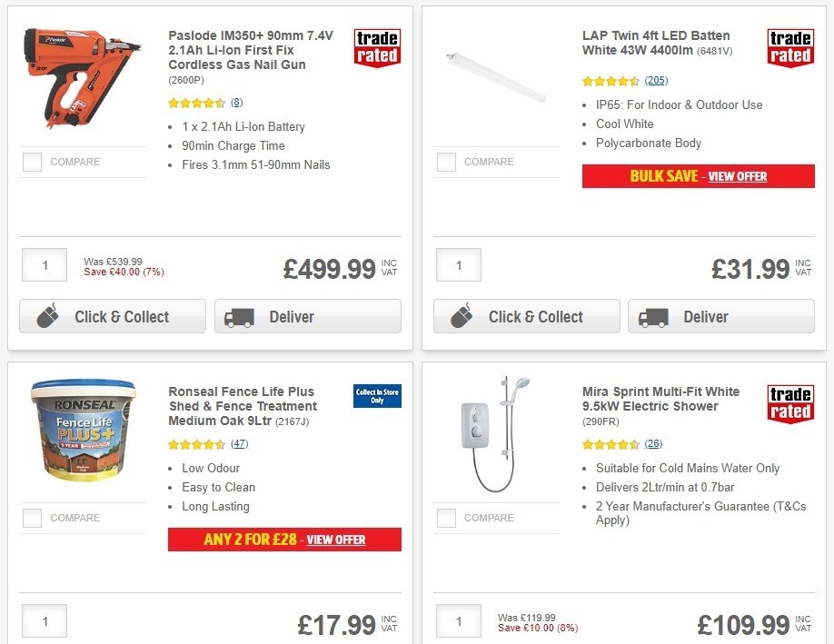Click quantity input field for Mira shower
This screenshot has height=644, width=834.
coord(458,620)
